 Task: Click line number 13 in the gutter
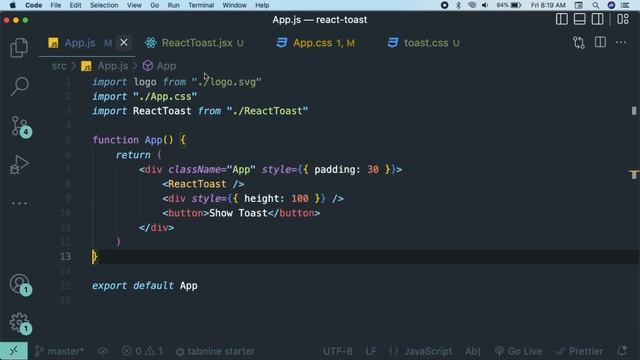pyautogui.click(x=65, y=256)
